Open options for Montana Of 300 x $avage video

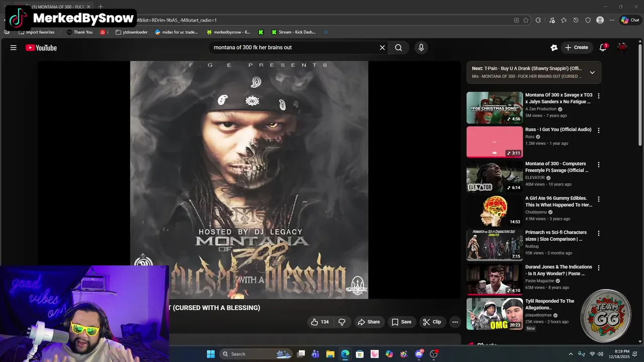tap(599, 96)
